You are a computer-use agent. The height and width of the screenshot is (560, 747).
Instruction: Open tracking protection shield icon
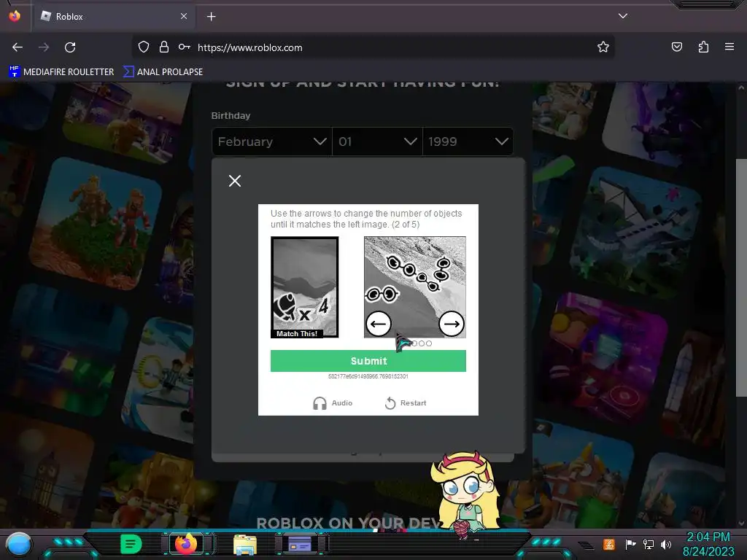click(x=144, y=47)
